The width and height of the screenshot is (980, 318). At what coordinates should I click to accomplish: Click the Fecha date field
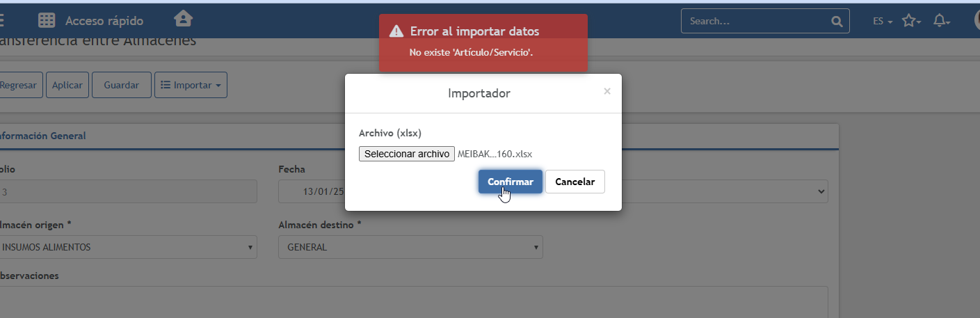pos(313,191)
